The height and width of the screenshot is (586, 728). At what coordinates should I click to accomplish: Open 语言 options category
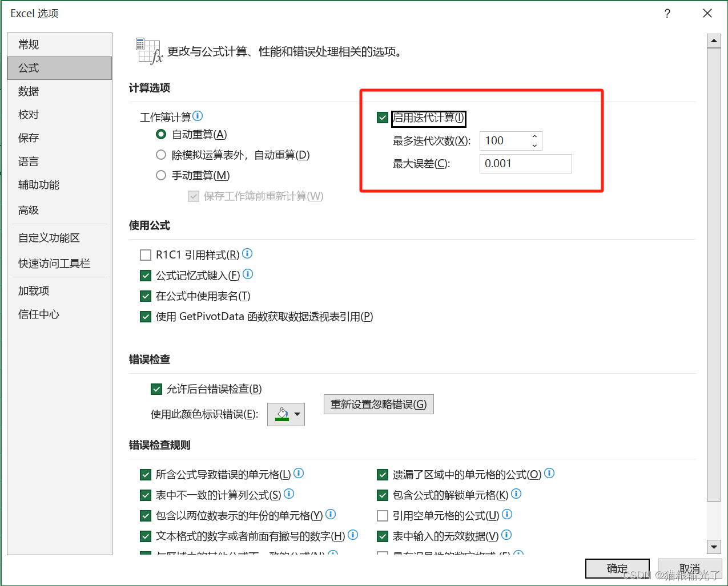click(x=59, y=161)
